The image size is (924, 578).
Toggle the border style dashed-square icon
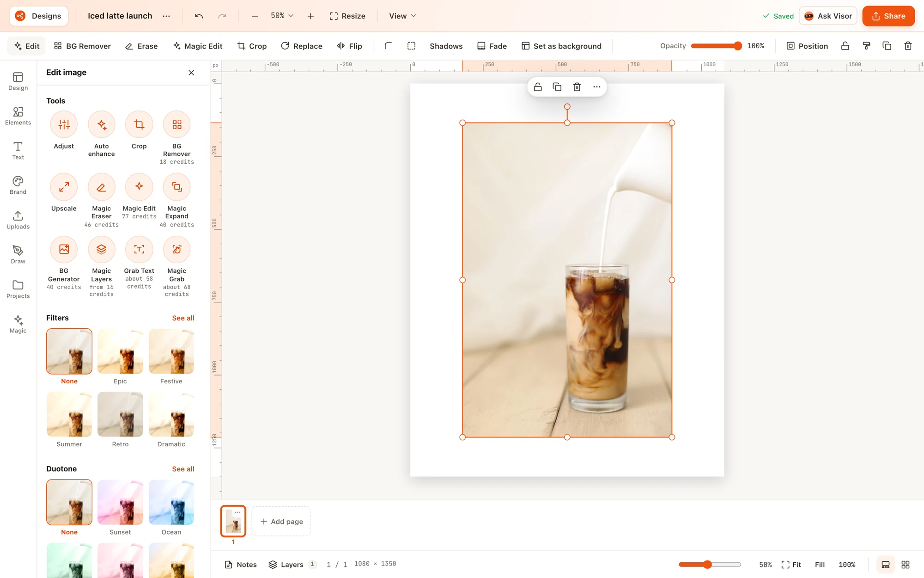point(411,46)
